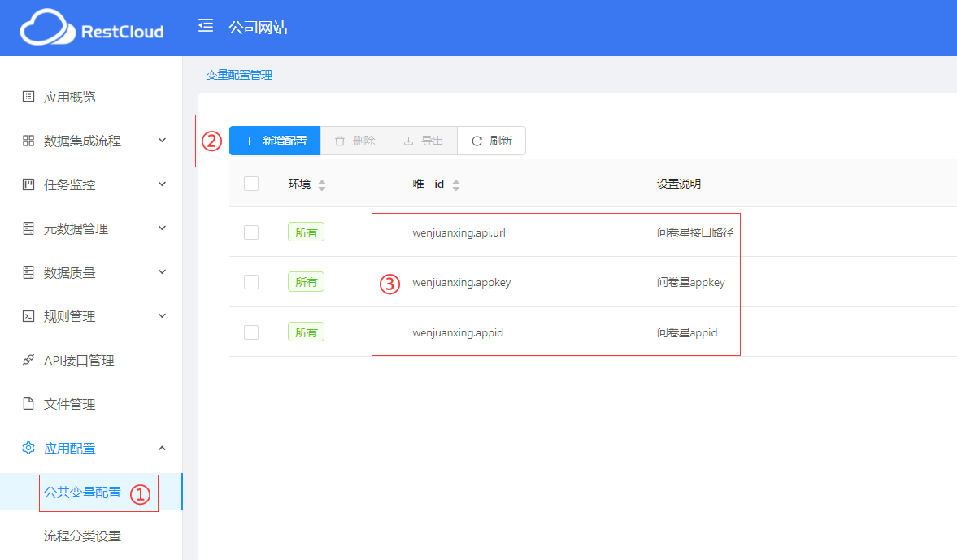Click the 新增配置 button
This screenshot has height=560, width=957.
click(275, 141)
